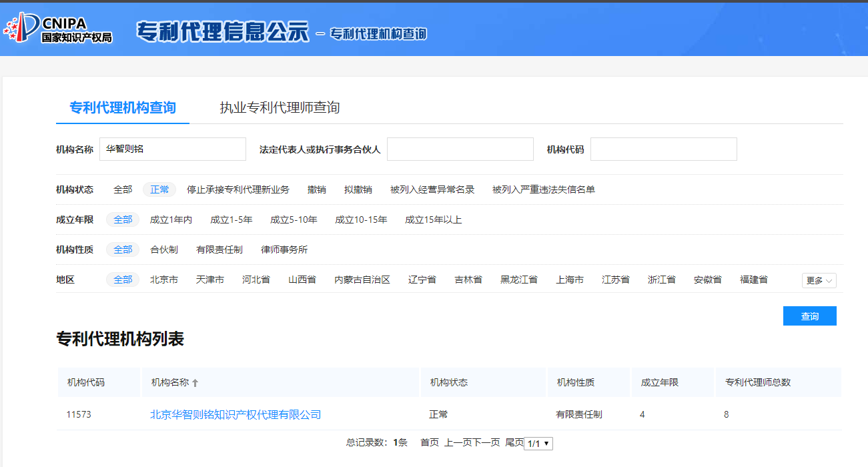Choose 被列入严重违法失信名单 filter
Screen dimensions: 868x467
(544, 189)
